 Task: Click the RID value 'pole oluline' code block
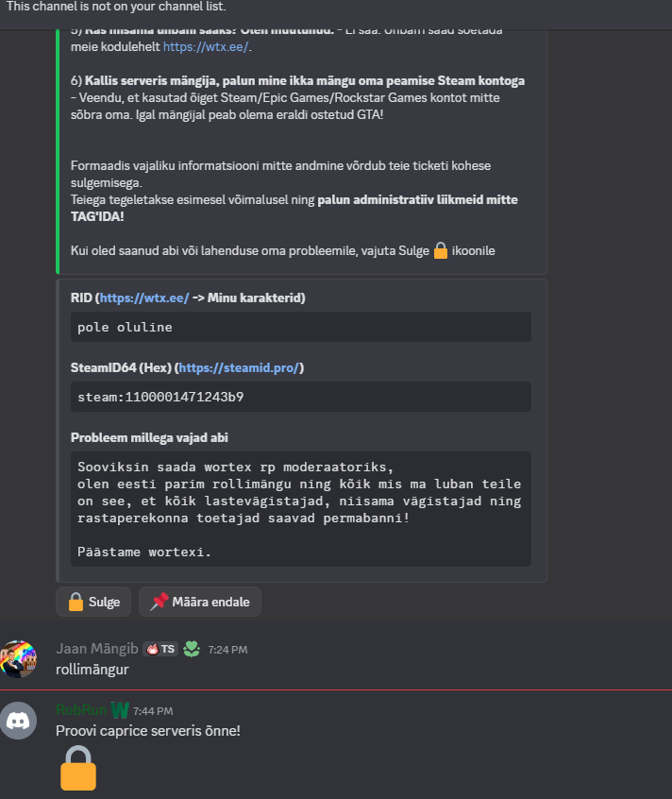coord(300,327)
